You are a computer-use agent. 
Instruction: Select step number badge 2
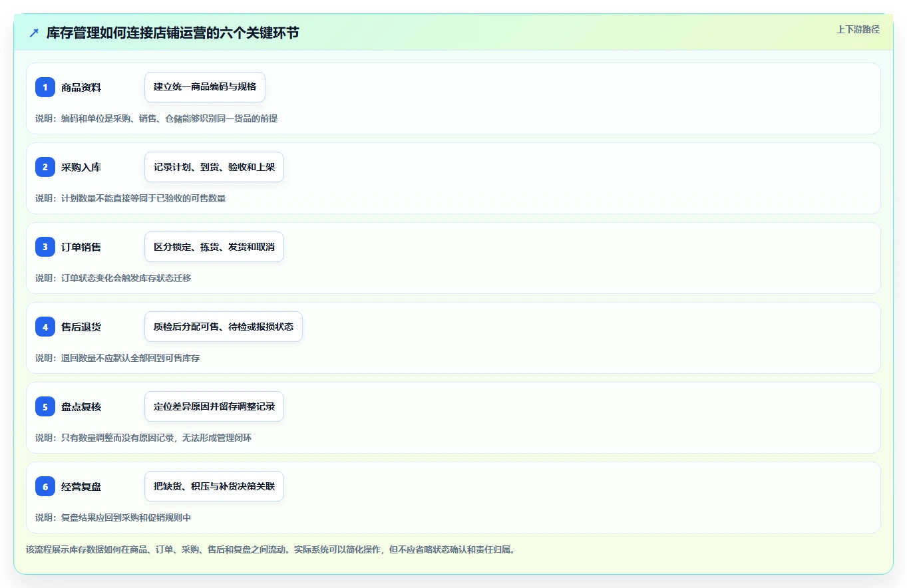tap(45, 167)
